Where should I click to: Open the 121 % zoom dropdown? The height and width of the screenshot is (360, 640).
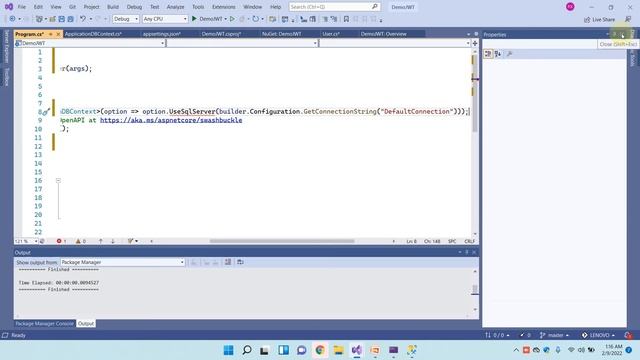[26, 241]
